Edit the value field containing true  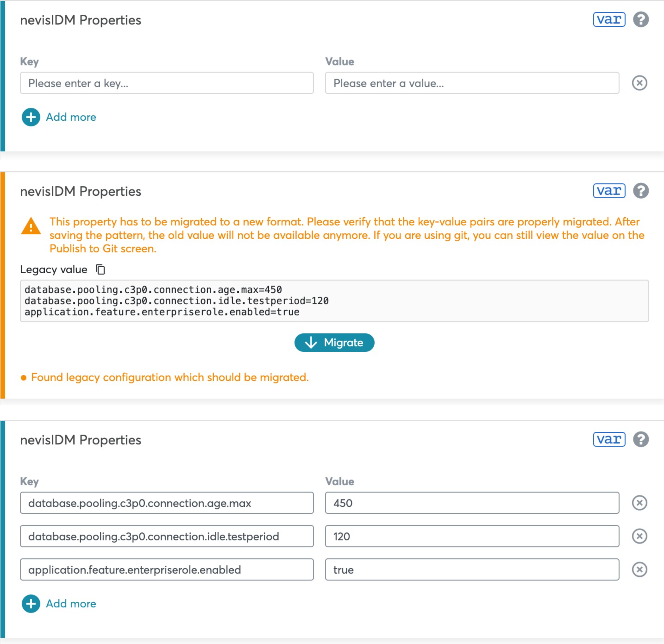[x=472, y=569]
